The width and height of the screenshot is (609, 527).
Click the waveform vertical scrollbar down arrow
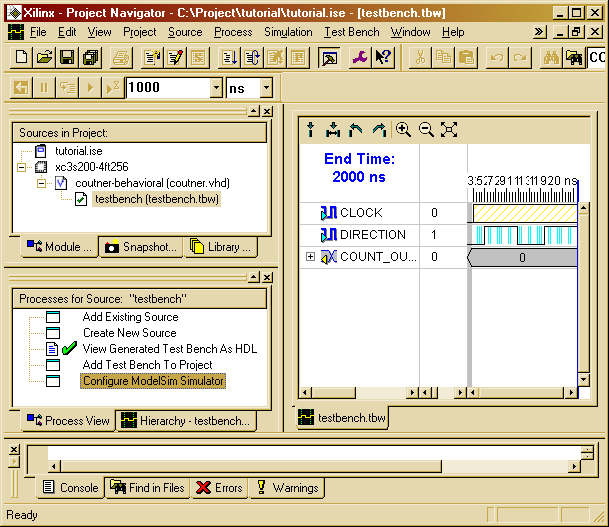pos(583,379)
